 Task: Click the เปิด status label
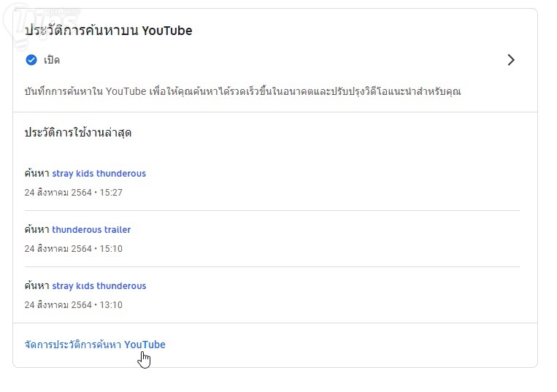click(x=52, y=60)
